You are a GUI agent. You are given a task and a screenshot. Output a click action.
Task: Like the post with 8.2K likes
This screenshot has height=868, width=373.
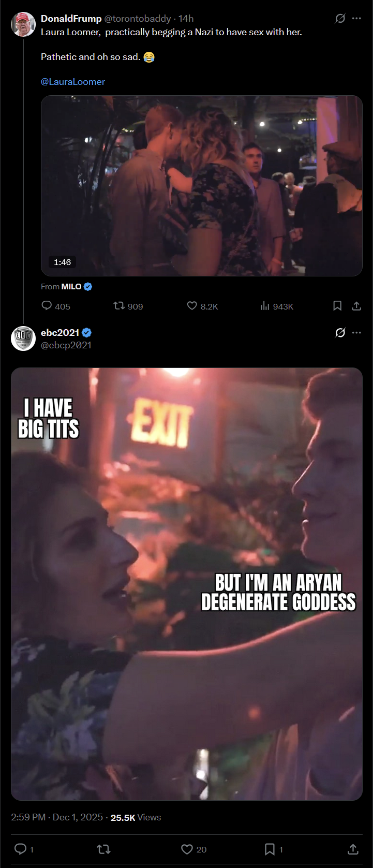(x=192, y=306)
